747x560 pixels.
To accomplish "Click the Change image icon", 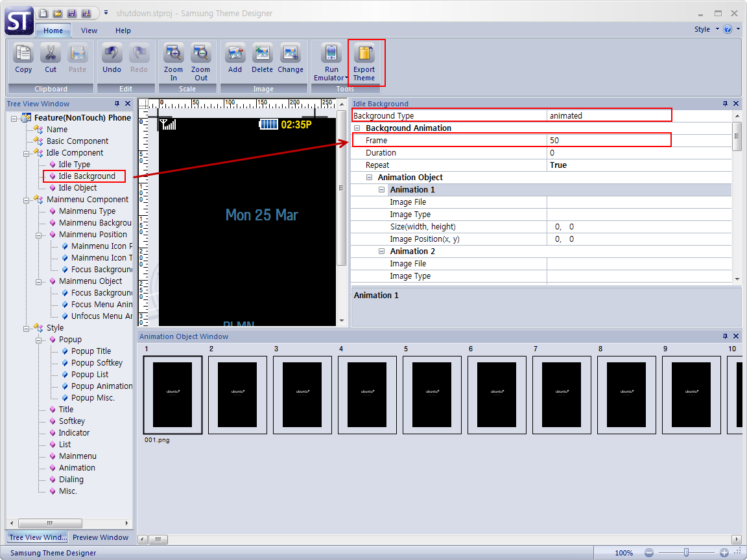I will pyautogui.click(x=290, y=54).
